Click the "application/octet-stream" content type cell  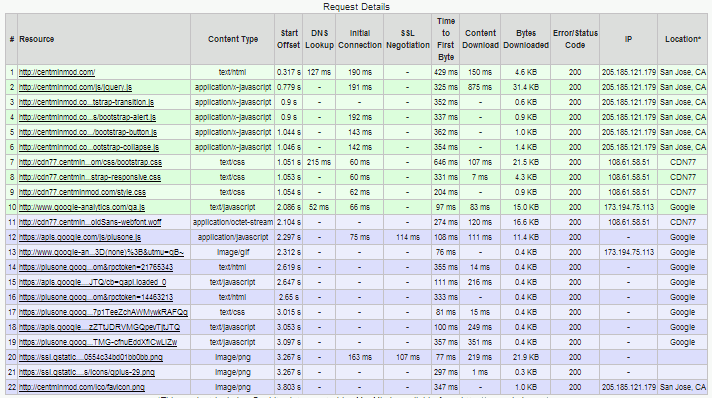233,222
